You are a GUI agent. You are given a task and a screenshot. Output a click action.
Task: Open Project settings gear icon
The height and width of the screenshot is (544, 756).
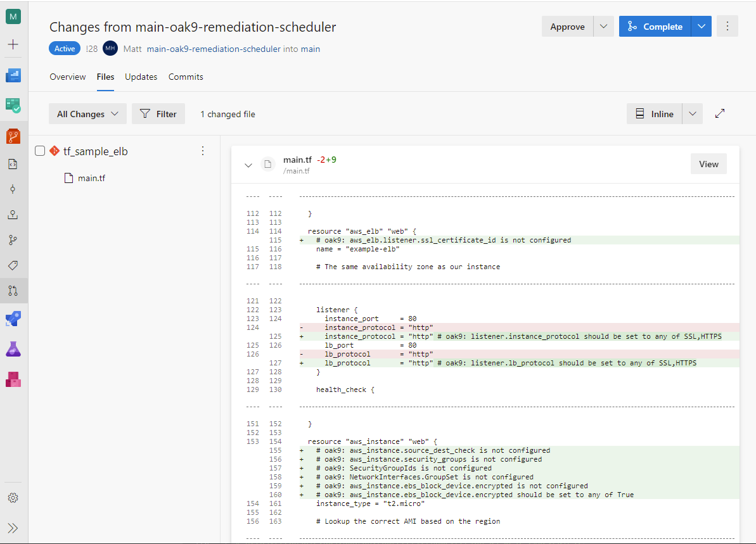pyautogui.click(x=13, y=498)
